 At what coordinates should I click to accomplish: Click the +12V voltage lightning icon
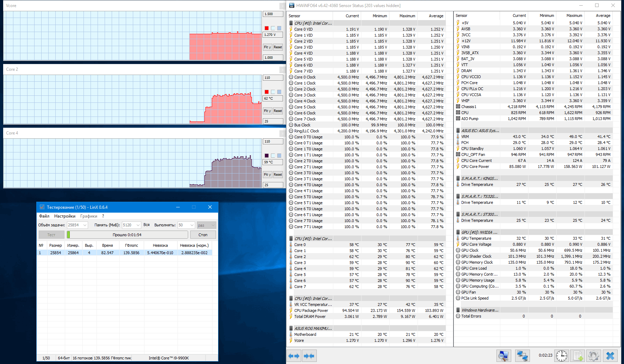[458, 41]
